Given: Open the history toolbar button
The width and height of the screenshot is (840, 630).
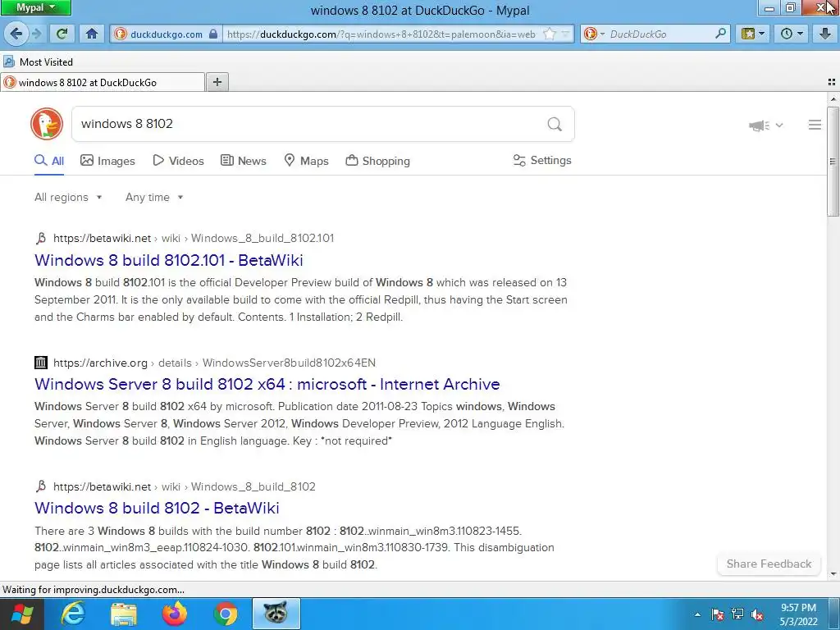Looking at the screenshot, I should pos(792,34).
